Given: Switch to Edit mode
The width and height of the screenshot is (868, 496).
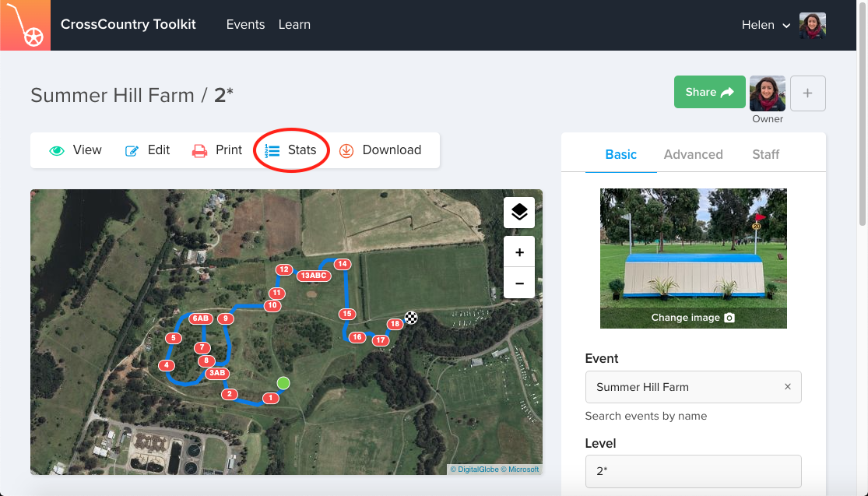Looking at the screenshot, I should click(148, 150).
